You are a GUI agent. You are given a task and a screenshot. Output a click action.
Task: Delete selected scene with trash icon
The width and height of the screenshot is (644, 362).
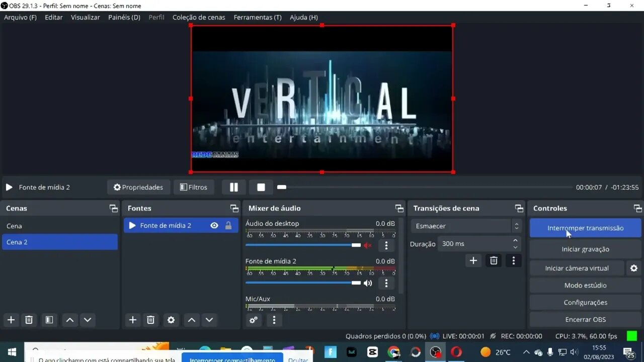point(29,320)
